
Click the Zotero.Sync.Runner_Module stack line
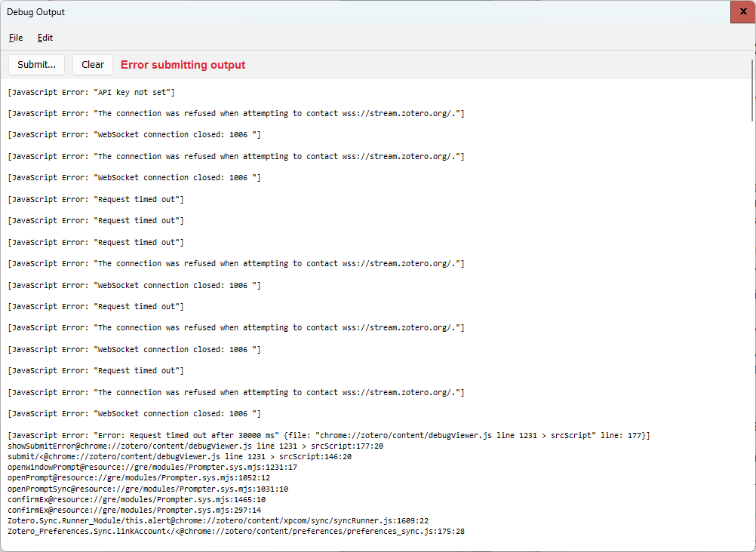tap(218, 520)
